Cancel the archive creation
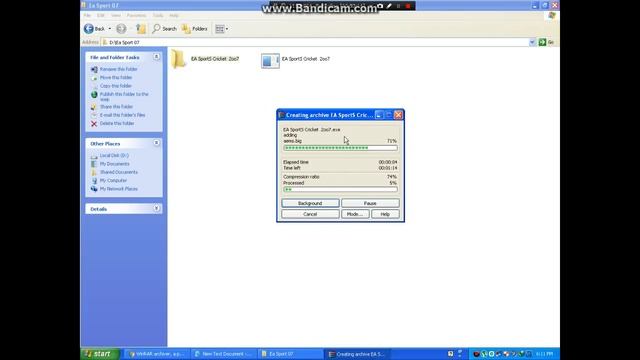 (x=310, y=214)
